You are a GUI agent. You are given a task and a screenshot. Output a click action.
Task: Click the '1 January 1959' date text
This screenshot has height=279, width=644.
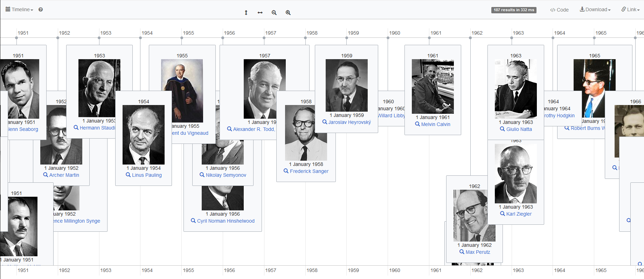click(x=347, y=115)
